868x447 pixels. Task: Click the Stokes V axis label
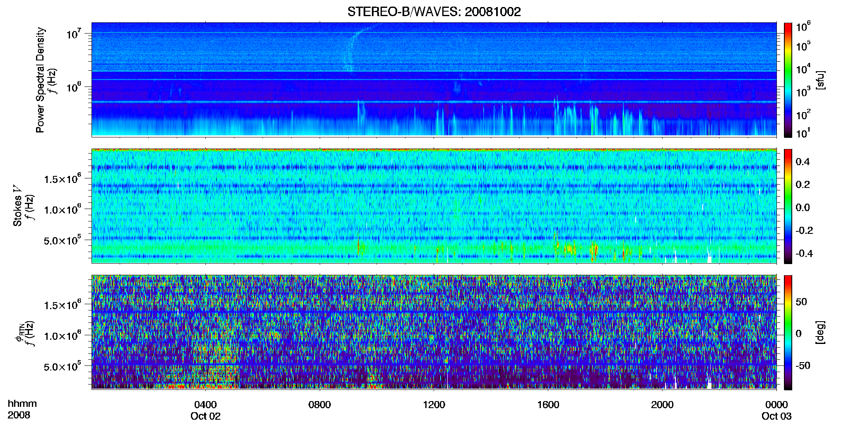pos(17,206)
